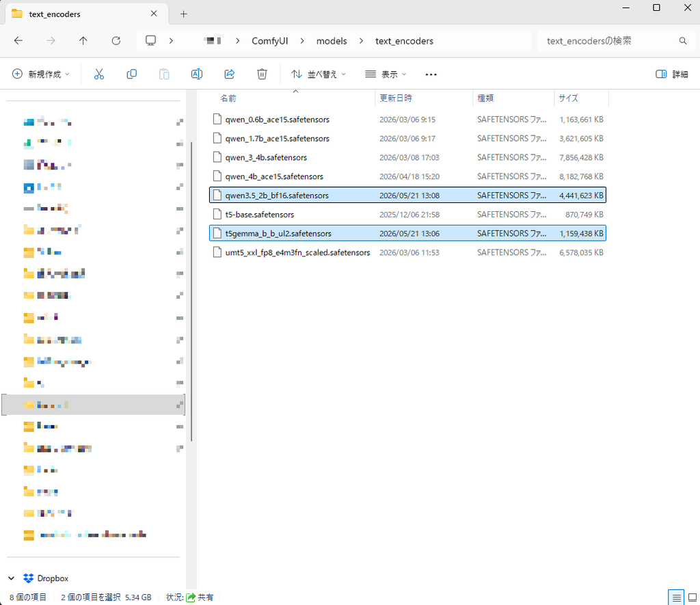Select the highlighted gray sidebar folder
This screenshot has width=700, height=605.
(93, 405)
